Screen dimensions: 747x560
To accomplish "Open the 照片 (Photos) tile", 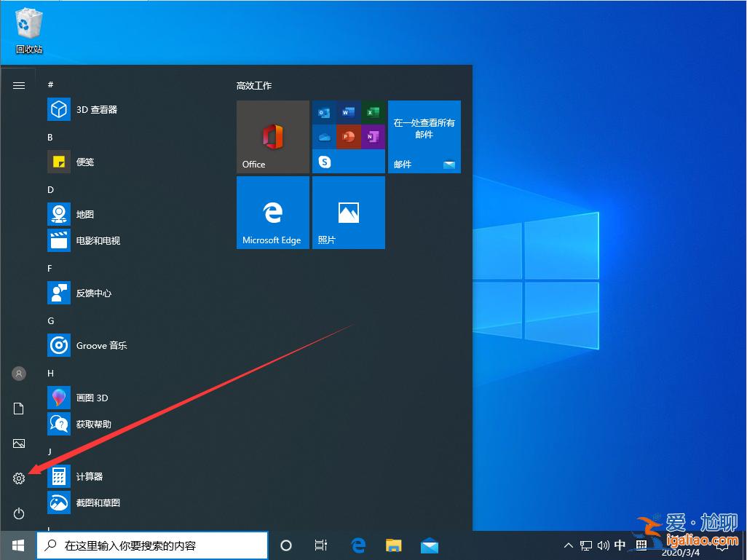I will (x=348, y=213).
